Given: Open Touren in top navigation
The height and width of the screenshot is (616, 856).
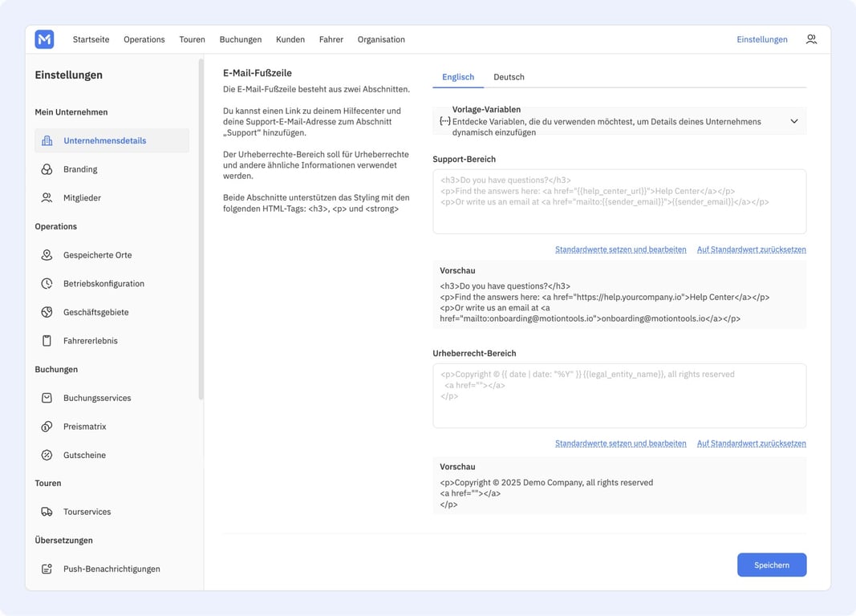Looking at the screenshot, I should pos(193,39).
